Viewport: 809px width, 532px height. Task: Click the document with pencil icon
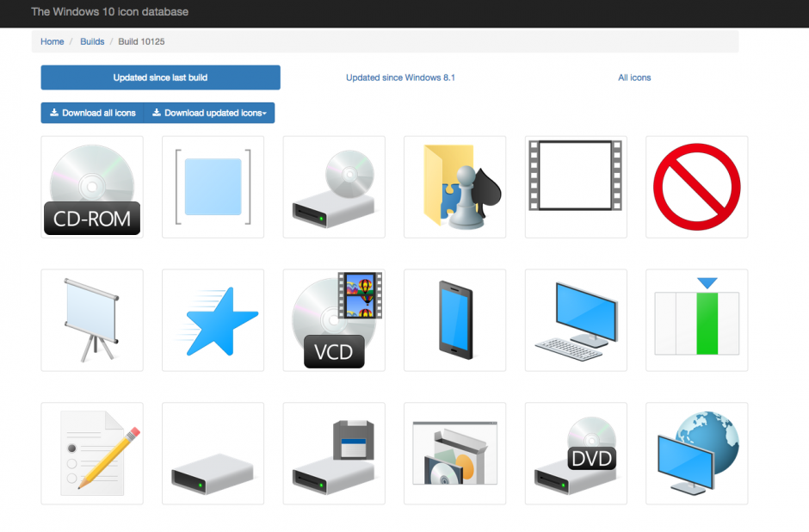92,454
